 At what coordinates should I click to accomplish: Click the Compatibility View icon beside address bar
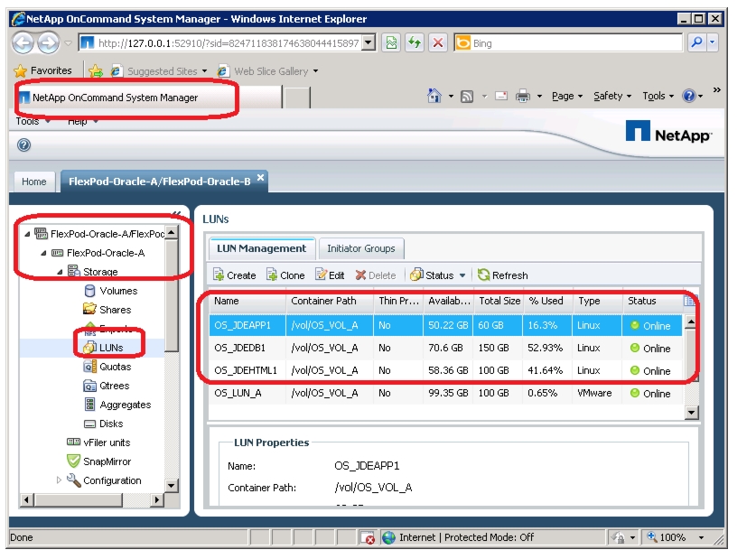coord(391,43)
